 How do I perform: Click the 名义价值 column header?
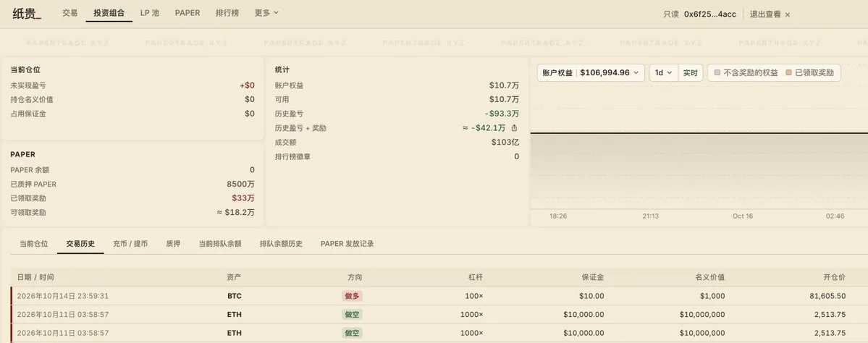[x=709, y=277]
